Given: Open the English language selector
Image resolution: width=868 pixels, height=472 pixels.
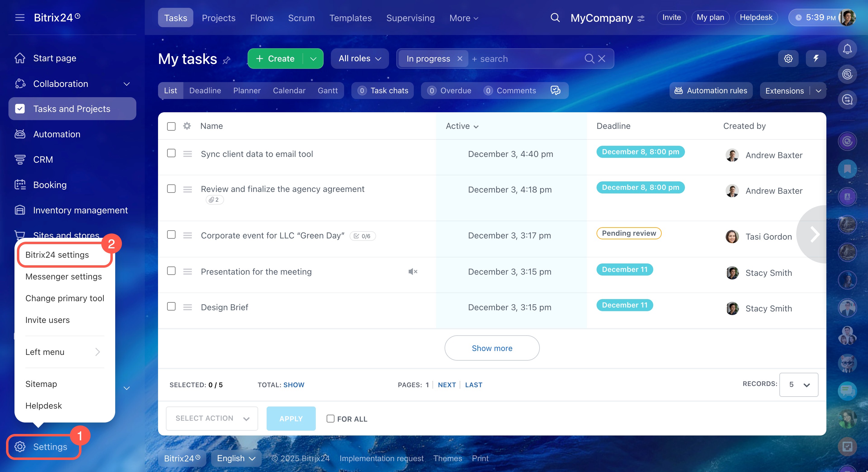Looking at the screenshot, I should pyautogui.click(x=236, y=458).
